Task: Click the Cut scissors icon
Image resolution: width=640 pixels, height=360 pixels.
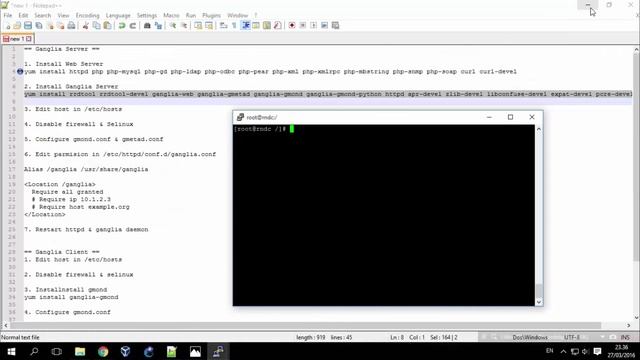Action: [x=86, y=26]
